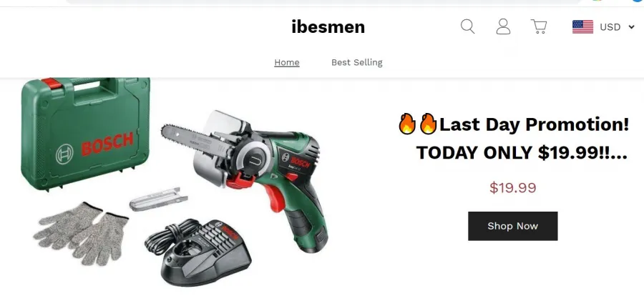Click the red BOSCH logo on the green case
The image size is (644, 306).
click(107, 143)
